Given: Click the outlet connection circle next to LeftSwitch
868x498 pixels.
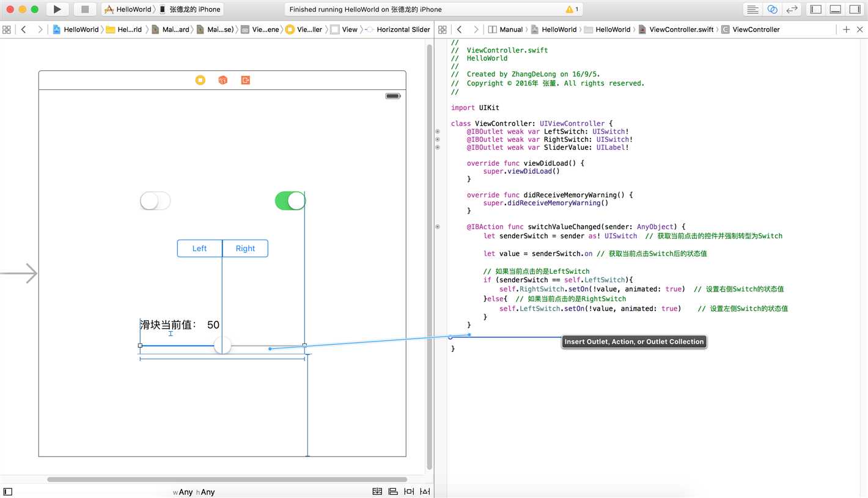Looking at the screenshot, I should click(x=437, y=131).
